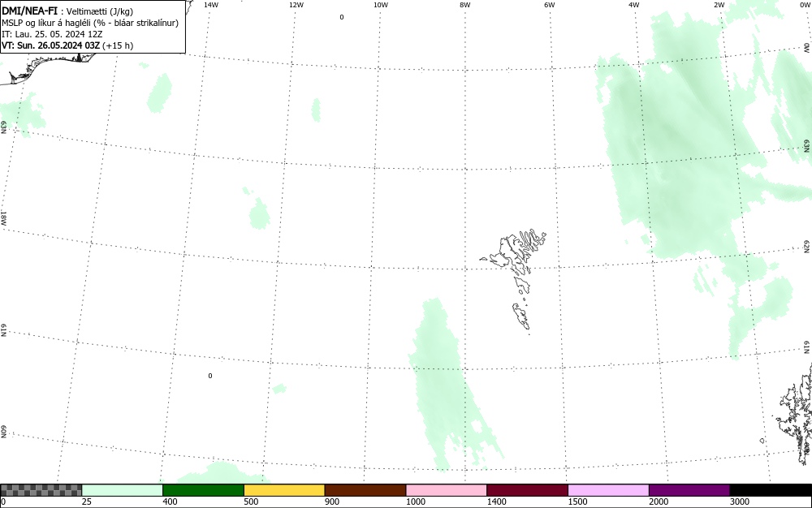Click the legend value 400
812x508 pixels.
click(x=170, y=502)
